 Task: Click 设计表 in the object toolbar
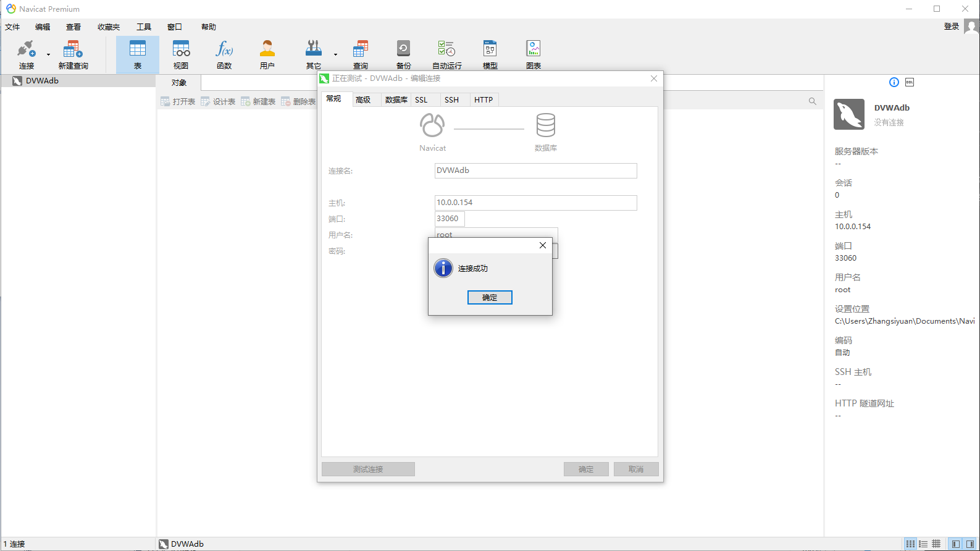218,101
